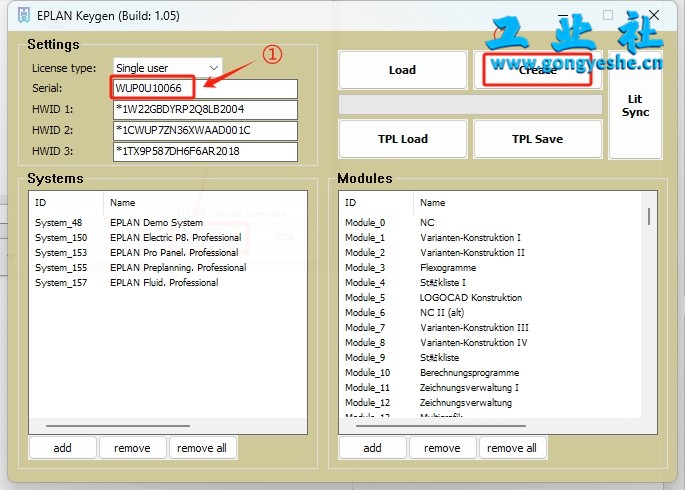Click the HWID 2 input field
Viewport: 685px width, 490px height.
pos(205,131)
